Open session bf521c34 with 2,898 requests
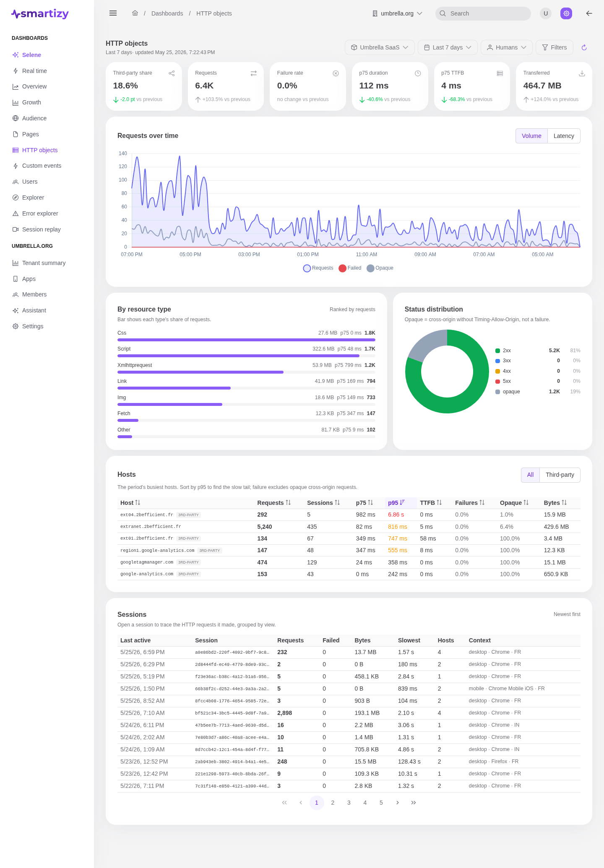Image resolution: width=604 pixels, height=868 pixels. click(349, 713)
